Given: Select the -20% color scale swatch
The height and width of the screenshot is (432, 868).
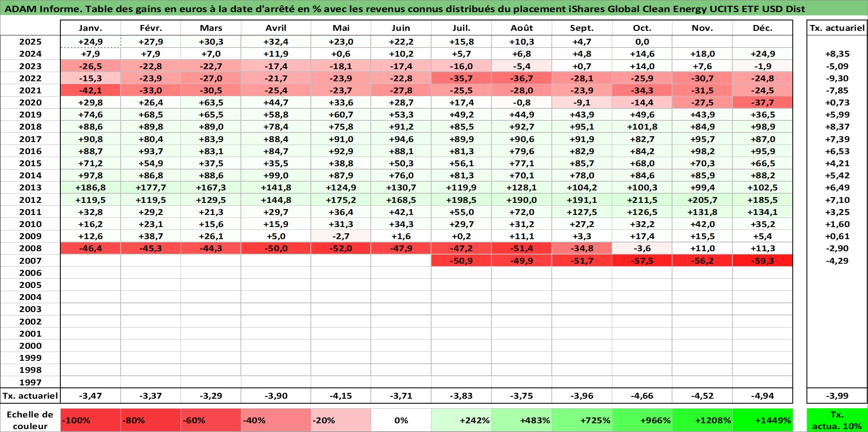Looking at the screenshot, I should click(x=341, y=420).
